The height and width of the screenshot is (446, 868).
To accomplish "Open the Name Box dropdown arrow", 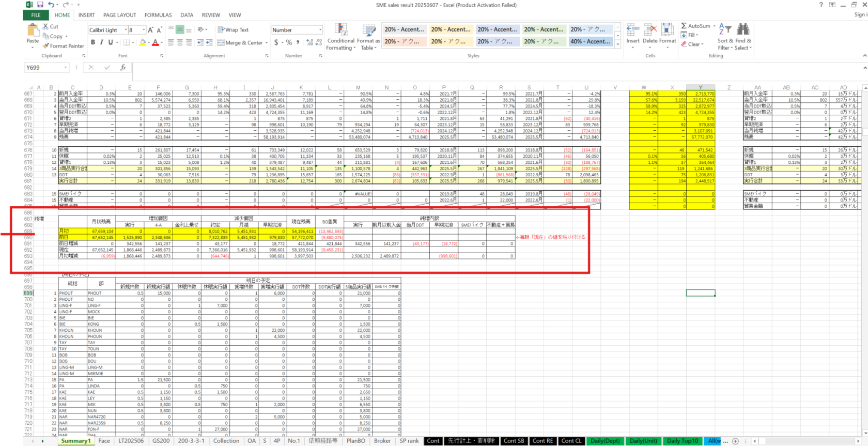I will [66, 68].
